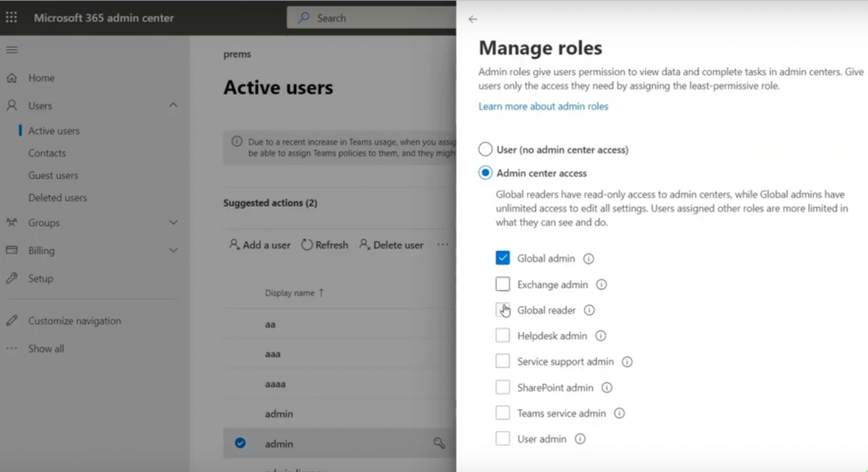Show info for the Global reader role
The image size is (868, 472).
tap(589, 310)
